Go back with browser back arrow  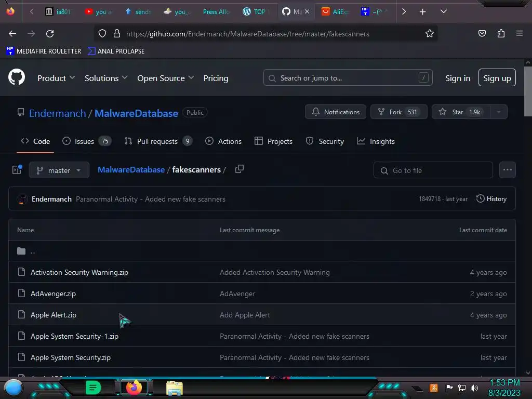pos(12,34)
